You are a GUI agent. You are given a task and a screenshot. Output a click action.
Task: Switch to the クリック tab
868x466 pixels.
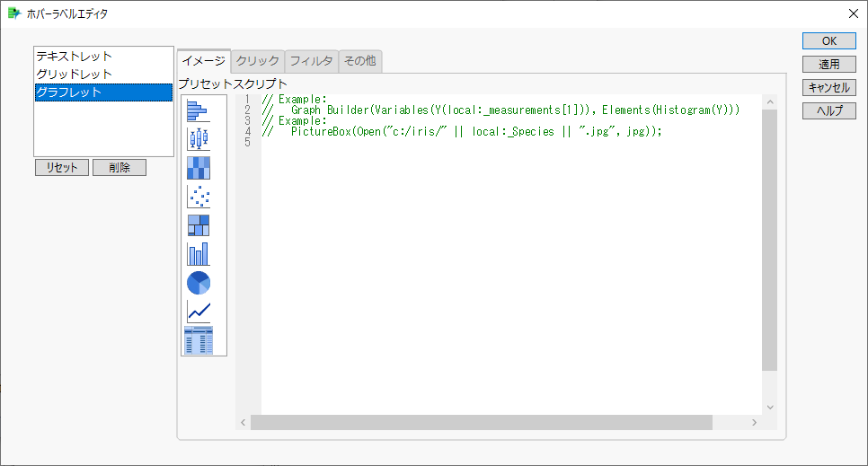(257, 61)
